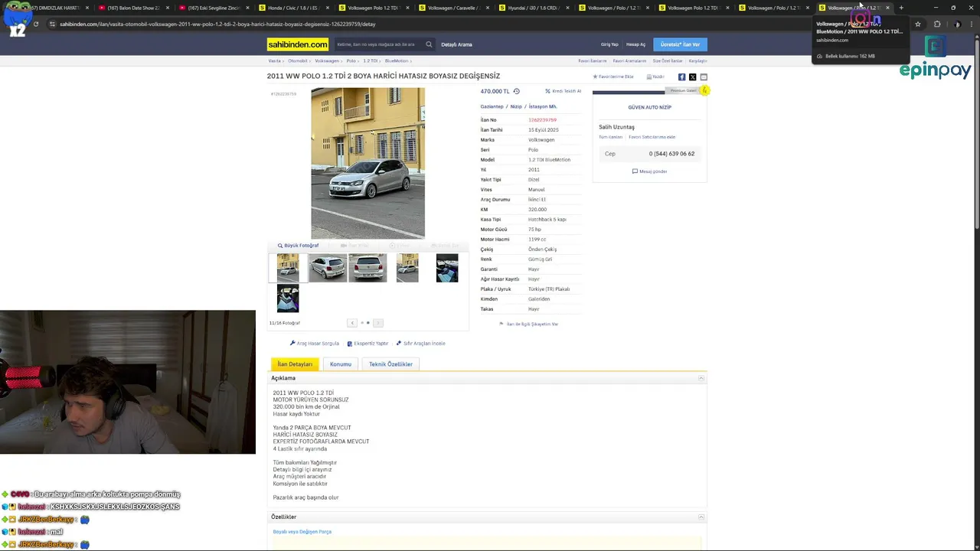Screen dimensions: 980x551
Task: Click the Gaziantep location link
Action: (x=492, y=106)
